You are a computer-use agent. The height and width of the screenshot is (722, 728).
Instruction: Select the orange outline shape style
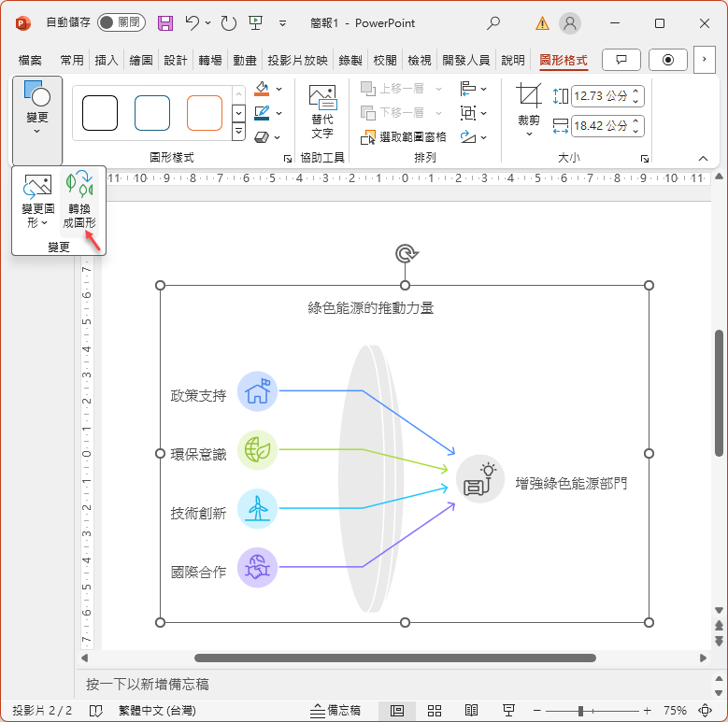click(205, 113)
